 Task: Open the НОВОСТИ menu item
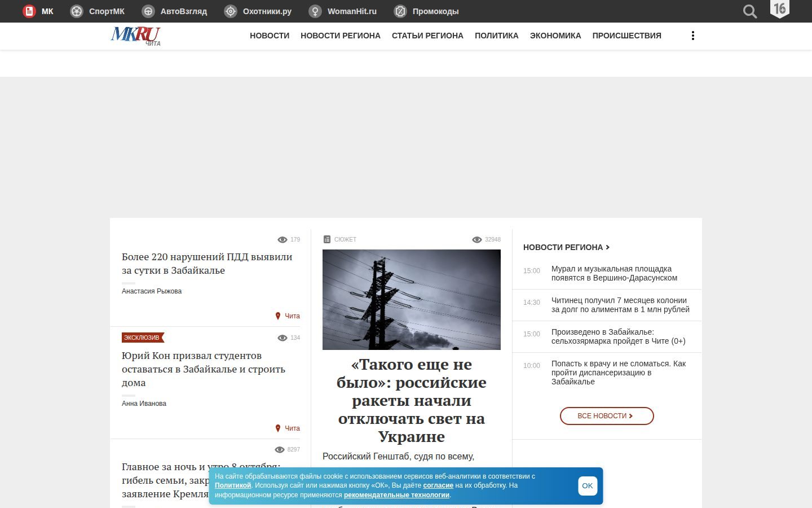click(x=270, y=36)
